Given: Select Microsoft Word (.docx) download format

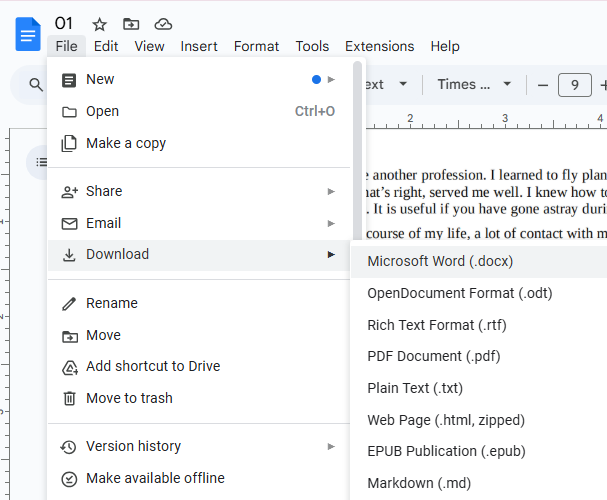Looking at the screenshot, I should [x=440, y=261].
